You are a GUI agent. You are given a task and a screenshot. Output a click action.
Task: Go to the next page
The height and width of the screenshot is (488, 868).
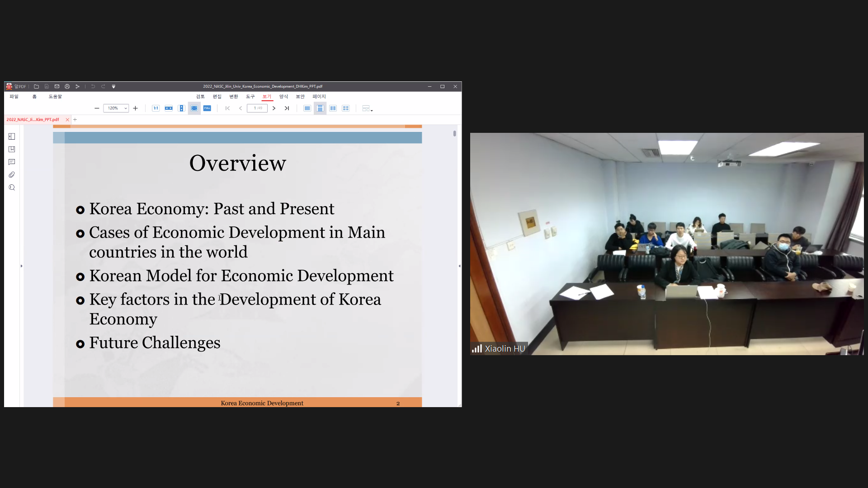(274, 108)
